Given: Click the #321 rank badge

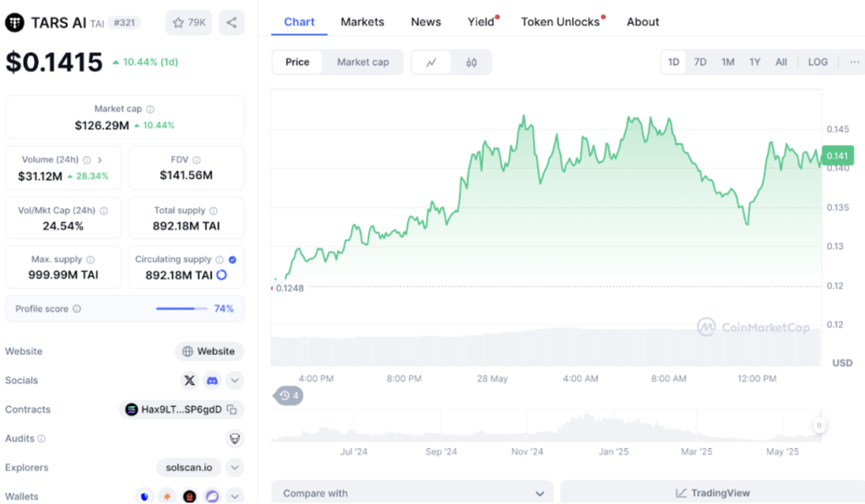Looking at the screenshot, I should pyautogui.click(x=124, y=23).
